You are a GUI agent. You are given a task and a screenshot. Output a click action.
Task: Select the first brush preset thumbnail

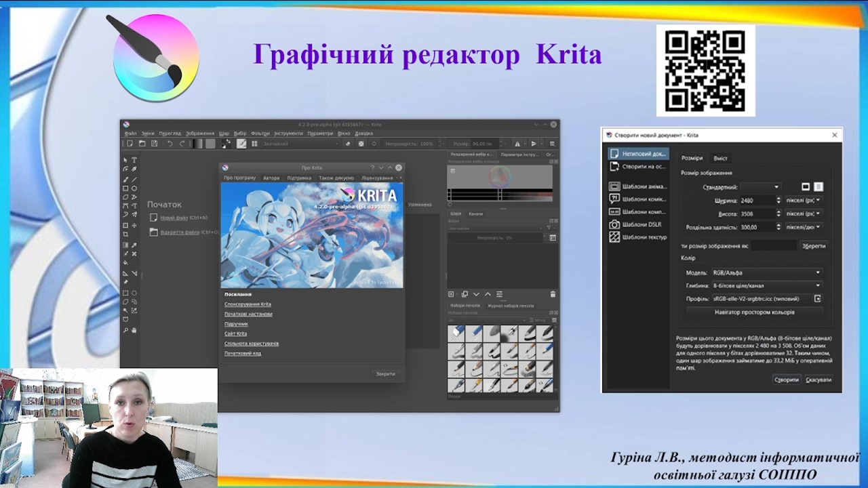click(x=456, y=333)
